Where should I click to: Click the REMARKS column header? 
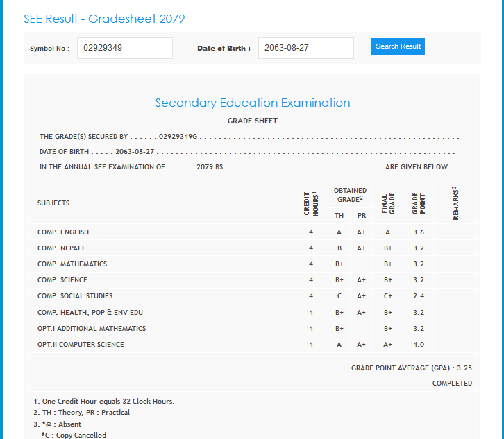pyautogui.click(x=455, y=203)
